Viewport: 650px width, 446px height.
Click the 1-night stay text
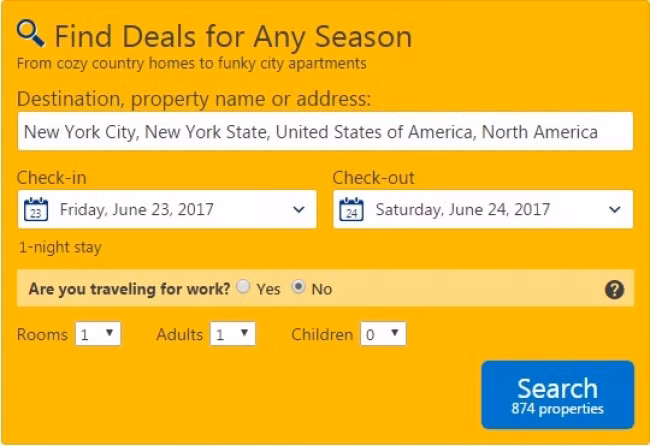(x=60, y=247)
